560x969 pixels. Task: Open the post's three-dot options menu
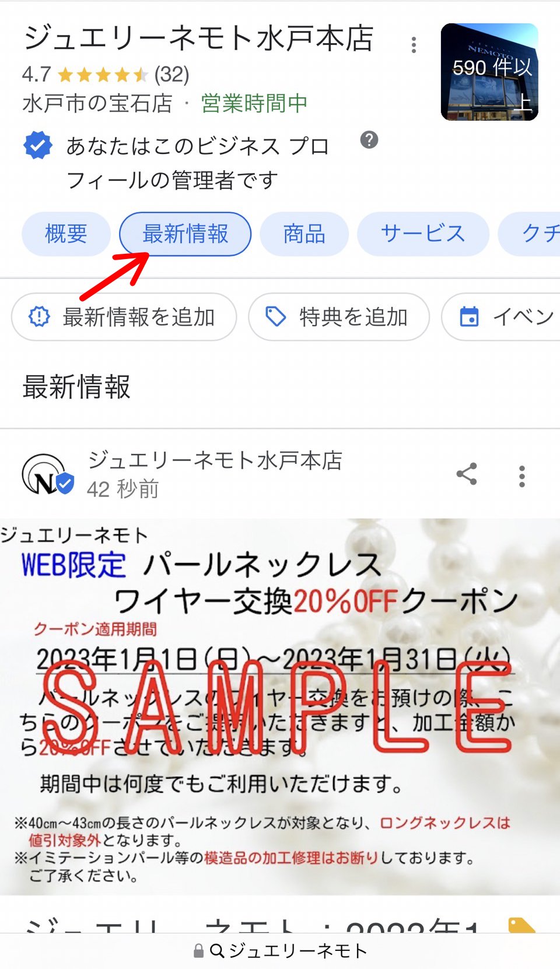point(521,476)
